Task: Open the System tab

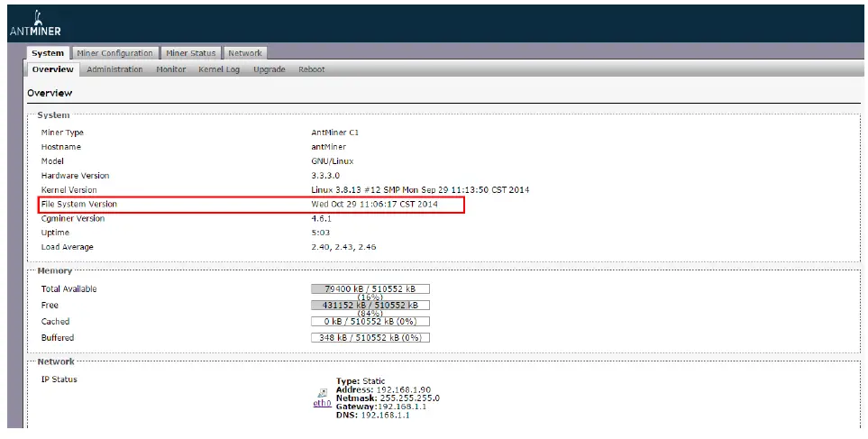Action: [48, 53]
